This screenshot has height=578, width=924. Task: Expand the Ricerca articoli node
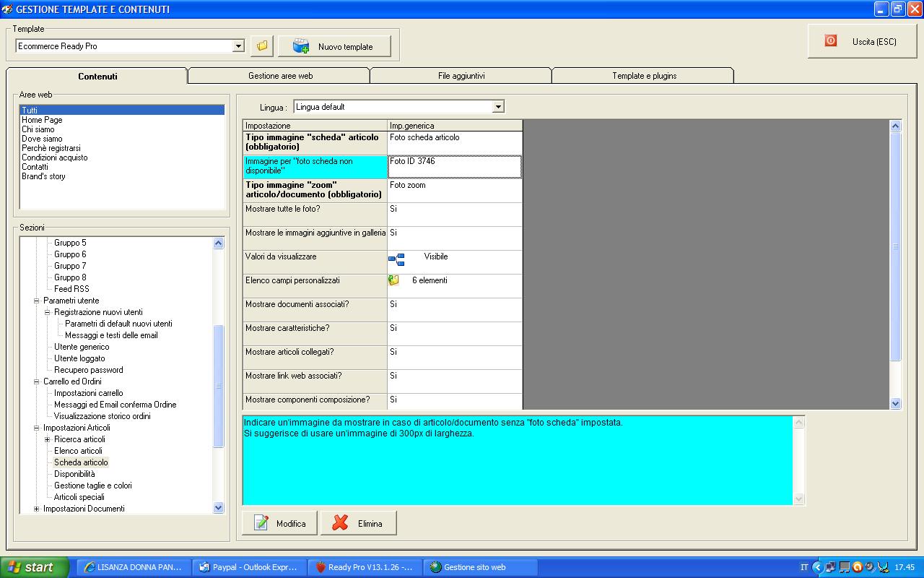coord(48,439)
